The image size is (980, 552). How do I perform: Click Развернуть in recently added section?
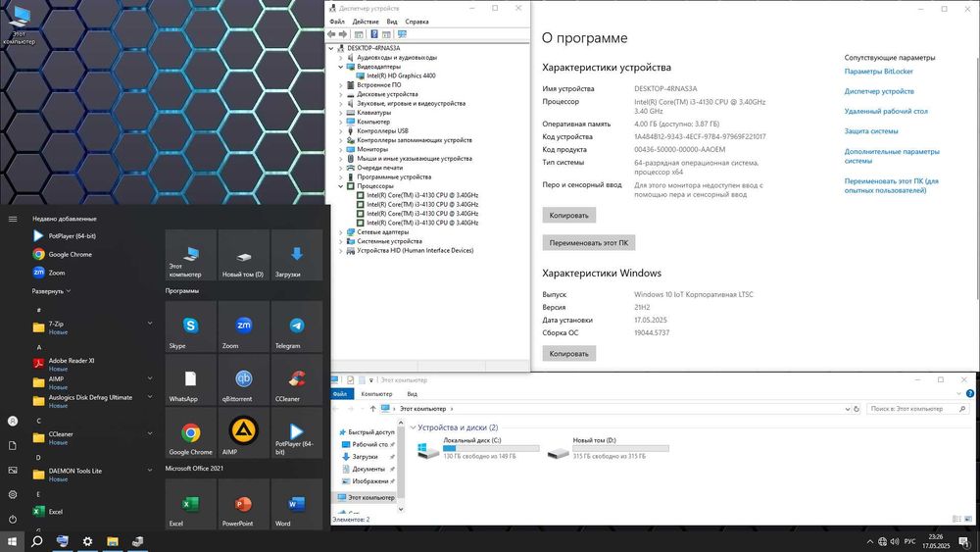pyautogui.click(x=51, y=291)
